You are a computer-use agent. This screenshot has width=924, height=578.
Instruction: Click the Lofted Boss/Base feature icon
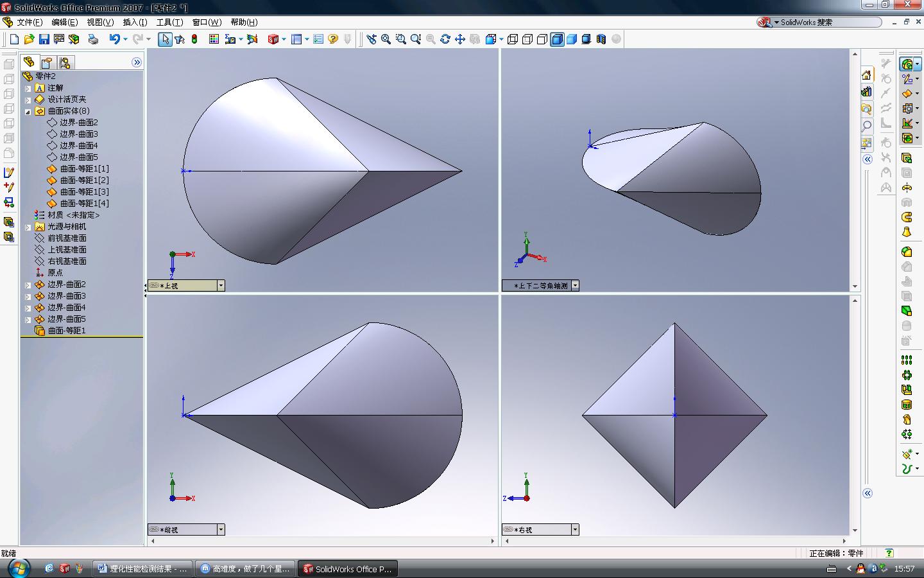point(907,232)
